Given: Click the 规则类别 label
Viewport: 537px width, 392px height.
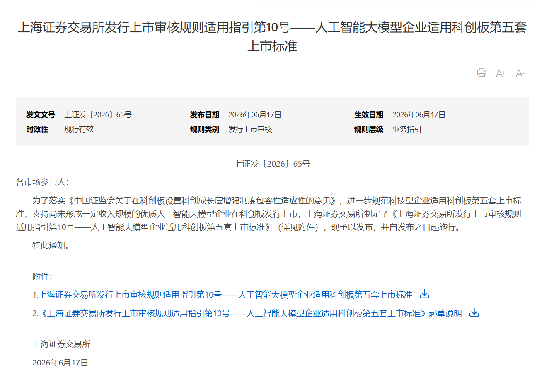Looking at the screenshot, I should tap(205, 129).
